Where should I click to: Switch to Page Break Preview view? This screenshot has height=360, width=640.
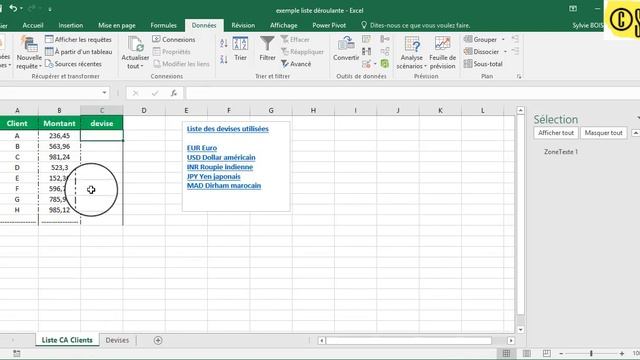547,353
